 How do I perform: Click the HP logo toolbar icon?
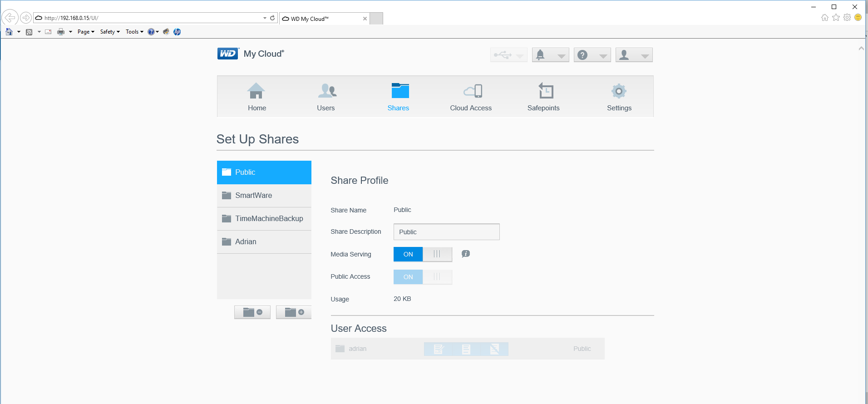[x=177, y=32]
